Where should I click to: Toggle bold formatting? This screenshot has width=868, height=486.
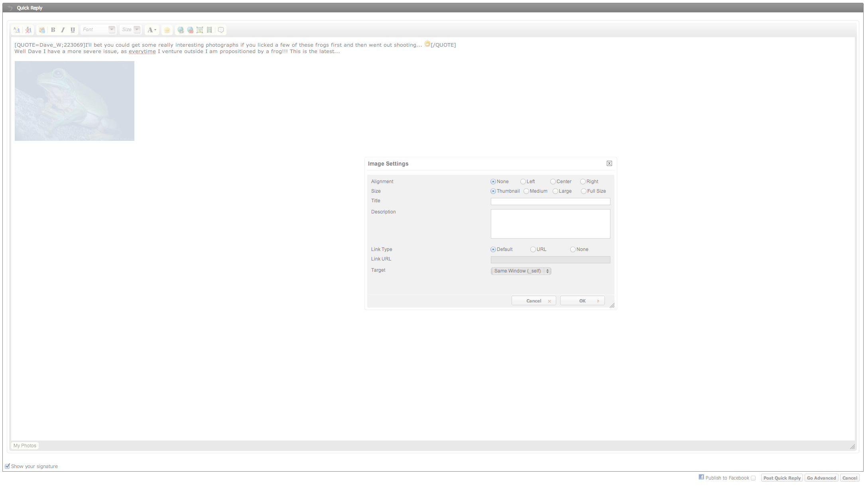click(53, 30)
